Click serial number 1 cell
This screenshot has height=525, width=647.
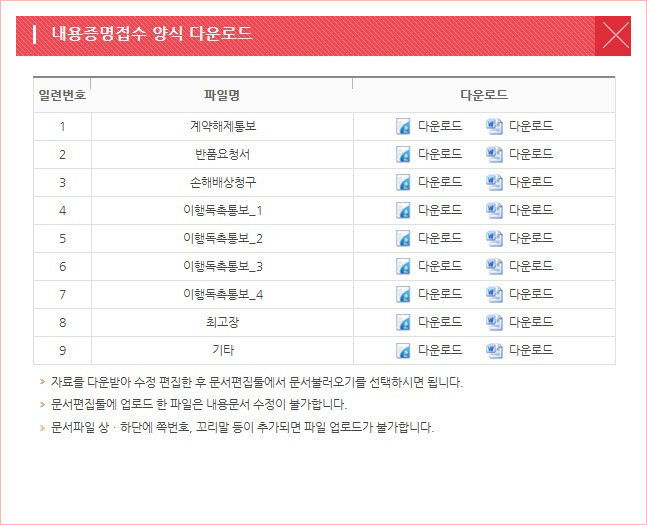click(62, 126)
